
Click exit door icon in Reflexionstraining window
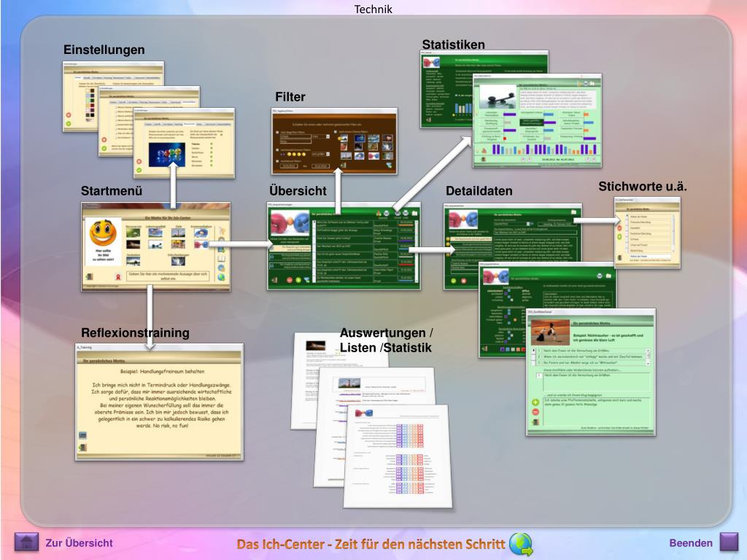pos(83,448)
